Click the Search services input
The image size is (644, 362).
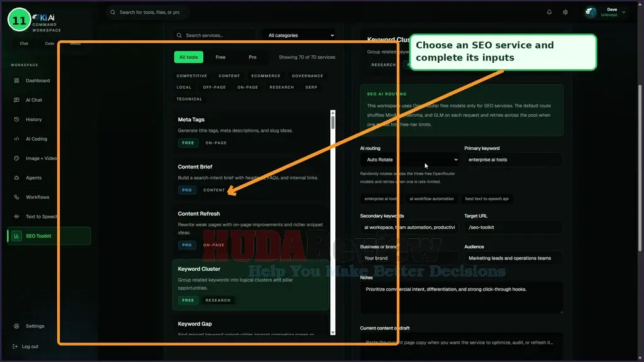[214, 35]
